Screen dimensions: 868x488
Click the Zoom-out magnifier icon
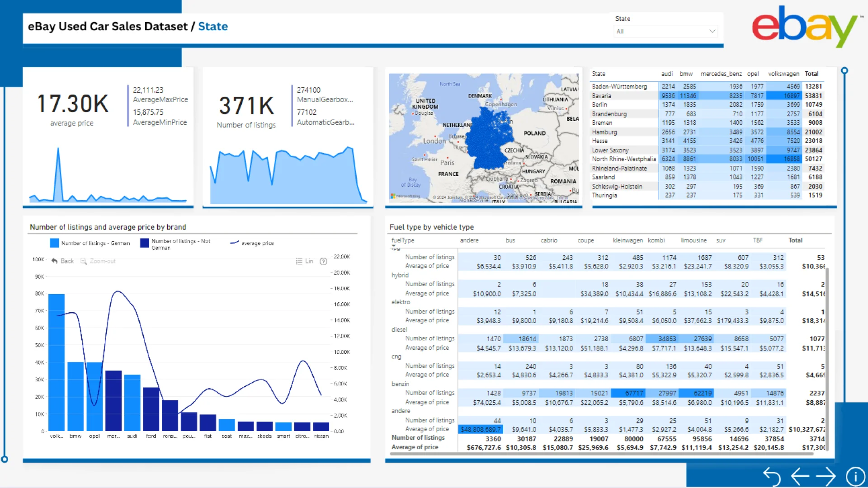(84, 261)
